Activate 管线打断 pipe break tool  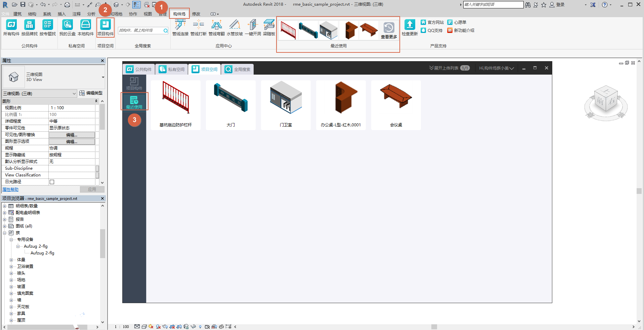pos(199,28)
